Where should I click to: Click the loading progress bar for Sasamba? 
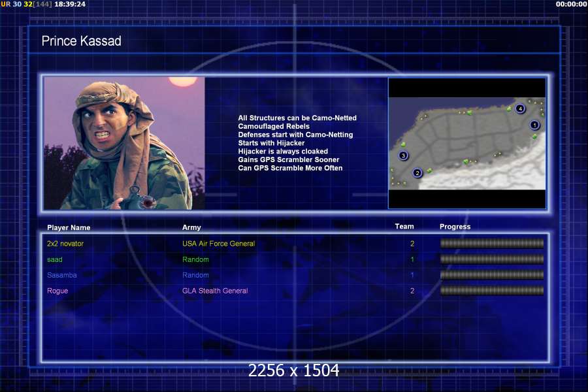492,275
